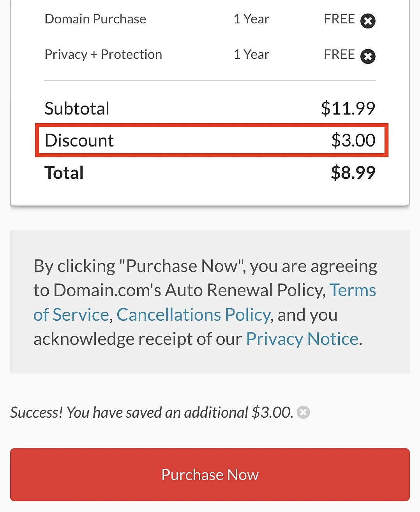The image size is (420, 512).
Task: Open the Privacy Notice link
Action: point(302,339)
